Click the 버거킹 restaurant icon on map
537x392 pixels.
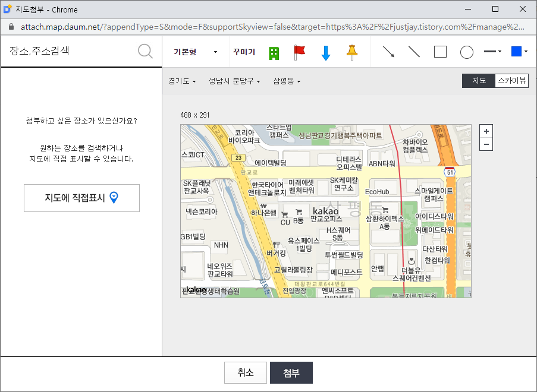pos(276,245)
